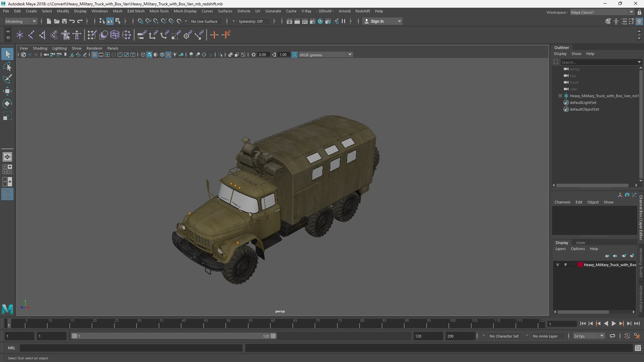Image resolution: width=644 pixels, height=362 pixels.
Task: Toggle the viewport grid display icon
Action: click(x=95, y=55)
